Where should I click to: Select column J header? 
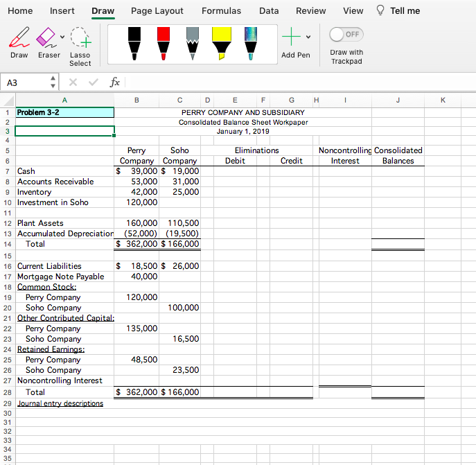click(x=398, y=100)
